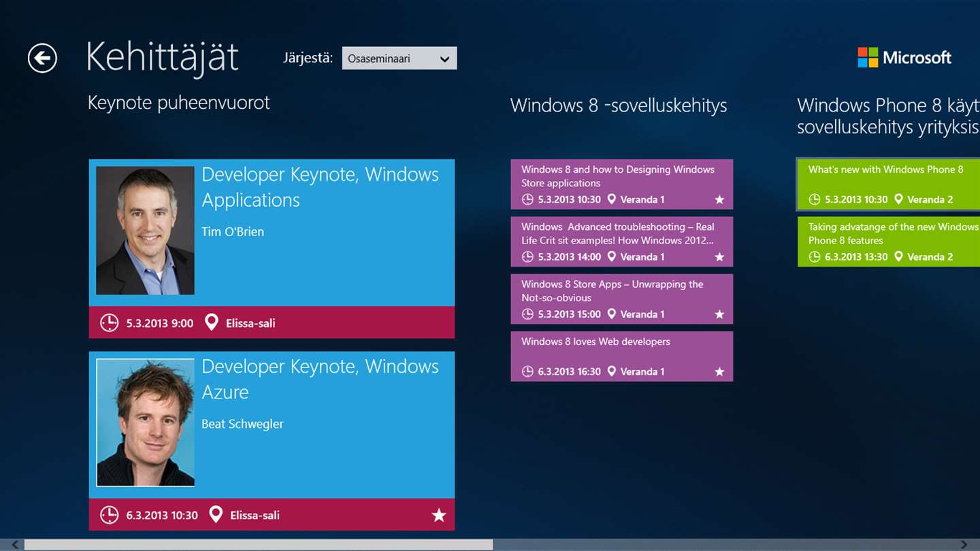This screenshot has width=980, height=551.
Task: Click the location pin on What's new with Windows Phone 8
Action: click(x=898, y=199)
